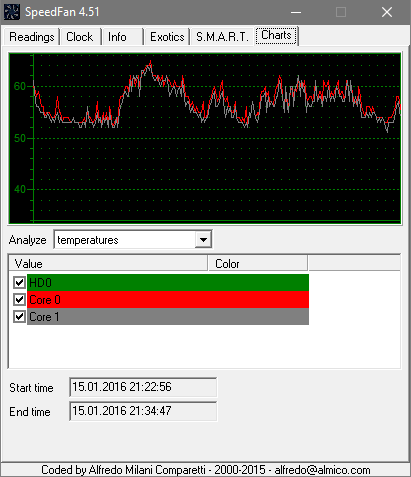Click the 50 axis label on chart
This screenshot has height=477, width=411.
point(20,138)
